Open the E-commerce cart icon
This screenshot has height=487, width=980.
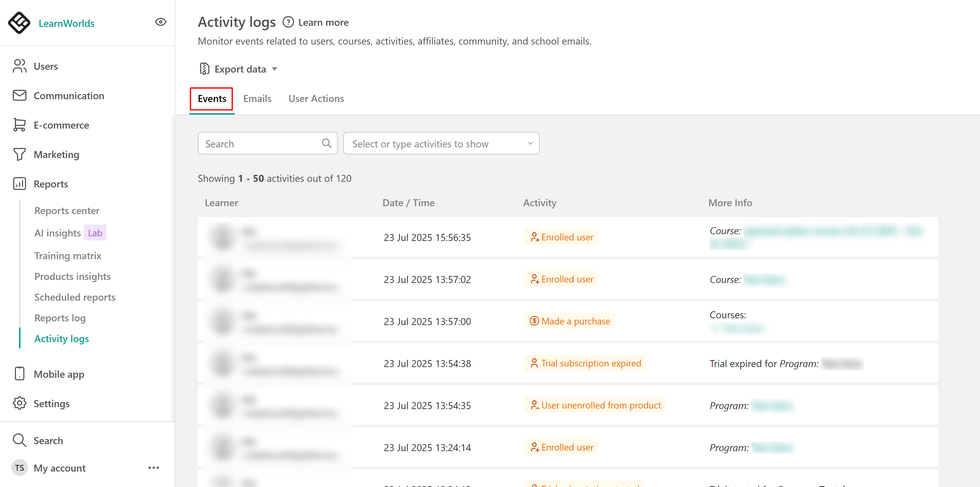19,125
